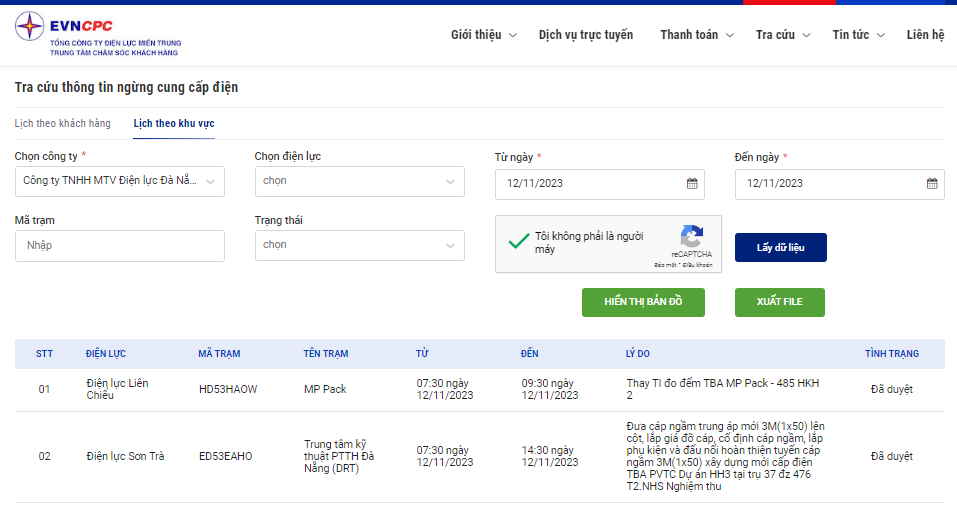Select the 'Điện lực Liên Chiểu' cell
The width and height of the screenshot is (957, 505).
117,389
